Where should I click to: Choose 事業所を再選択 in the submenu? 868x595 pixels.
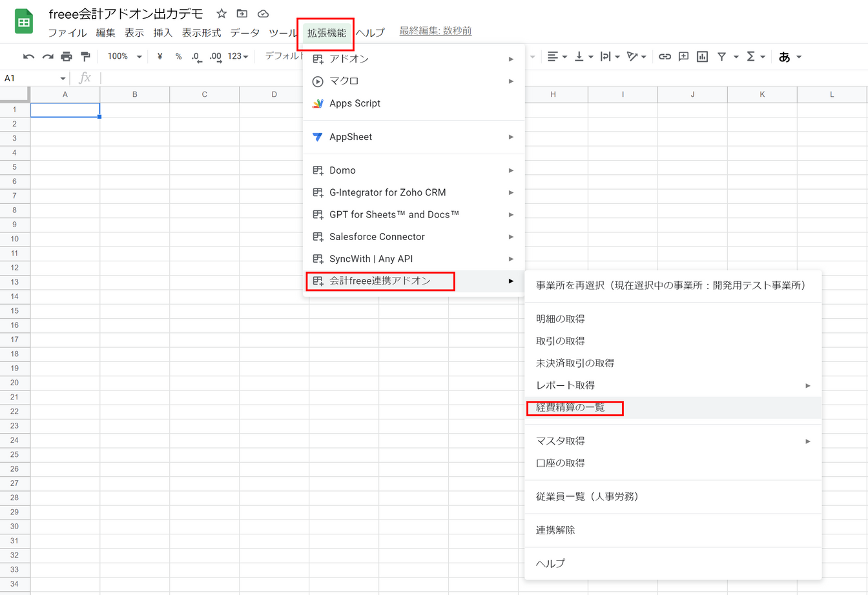(673, 285)
